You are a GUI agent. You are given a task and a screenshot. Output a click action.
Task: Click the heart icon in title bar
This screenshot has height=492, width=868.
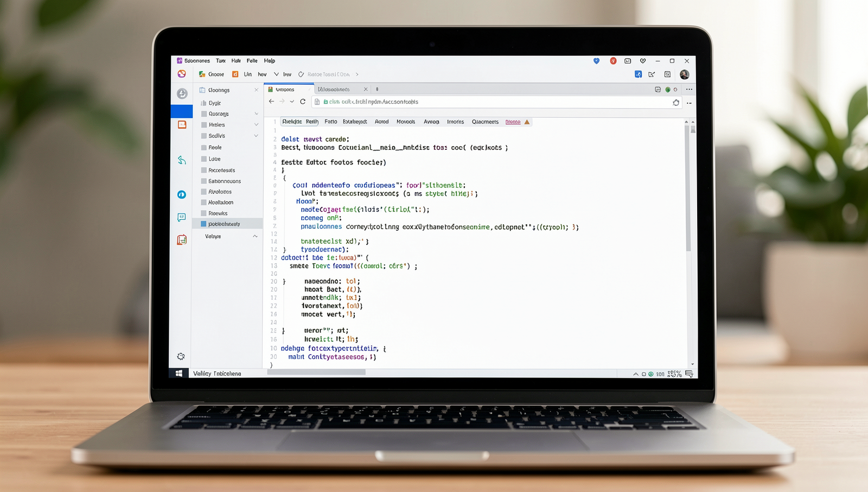643,61
